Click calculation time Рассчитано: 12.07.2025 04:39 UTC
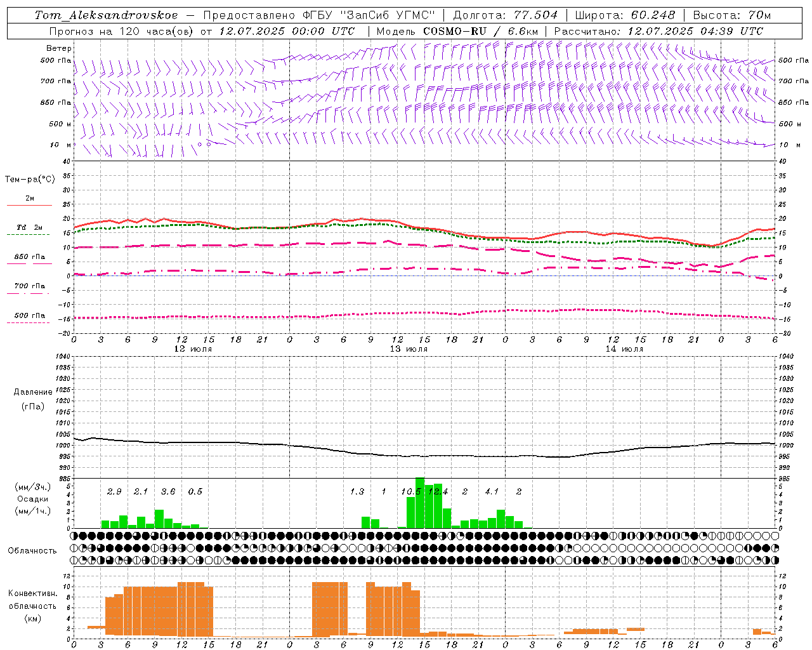Viewport: 812px width, 650px height. 658,31
